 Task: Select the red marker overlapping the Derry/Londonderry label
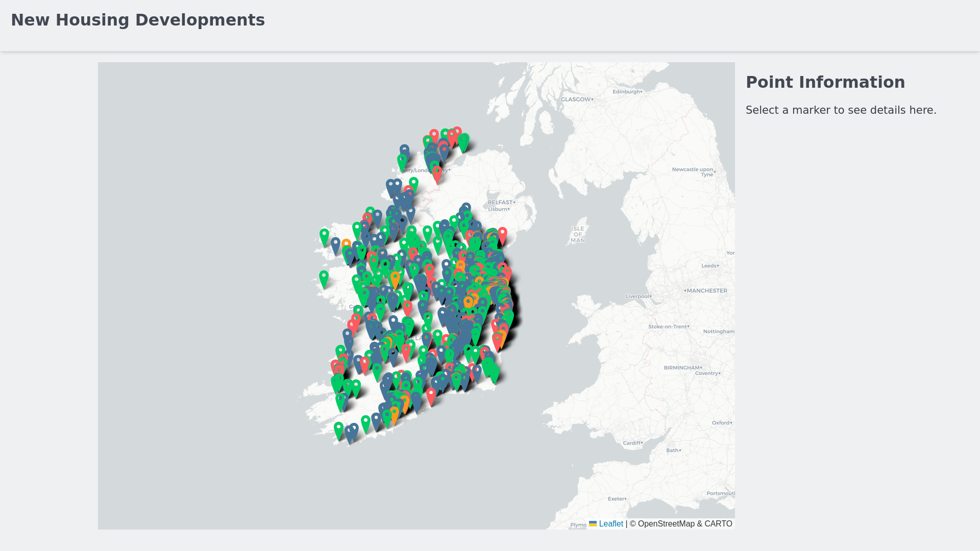[437, 172]
